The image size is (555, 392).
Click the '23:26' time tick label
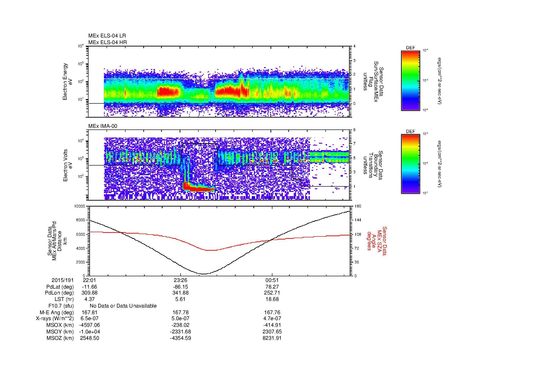click(x=181, y=280)
